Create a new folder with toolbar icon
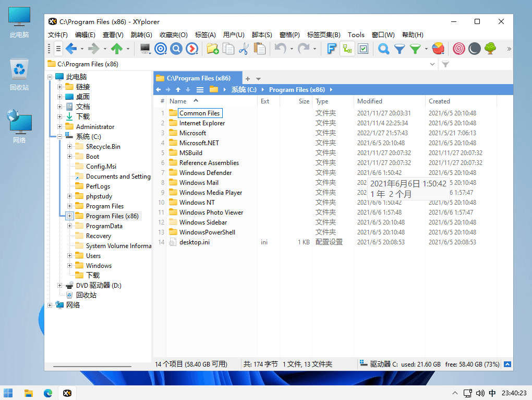The image size is (532, 400). [x=213, y=49]
